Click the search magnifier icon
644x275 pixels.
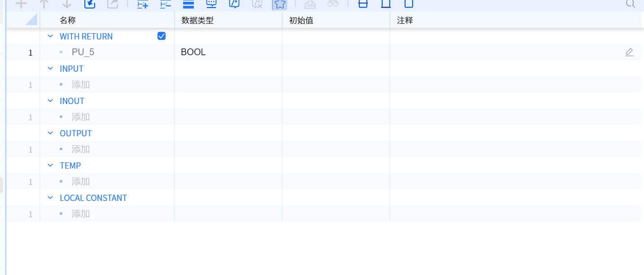point(630,4)
